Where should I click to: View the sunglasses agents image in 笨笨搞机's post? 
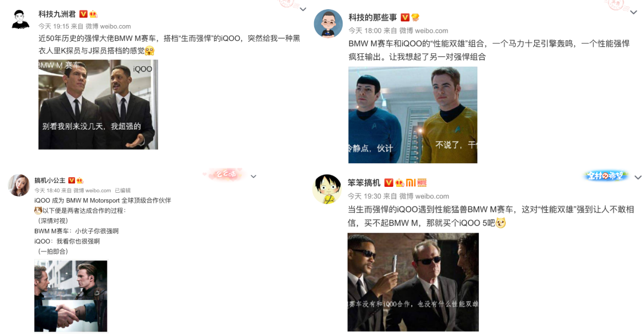pyautogui.click(x=413, y=282)
